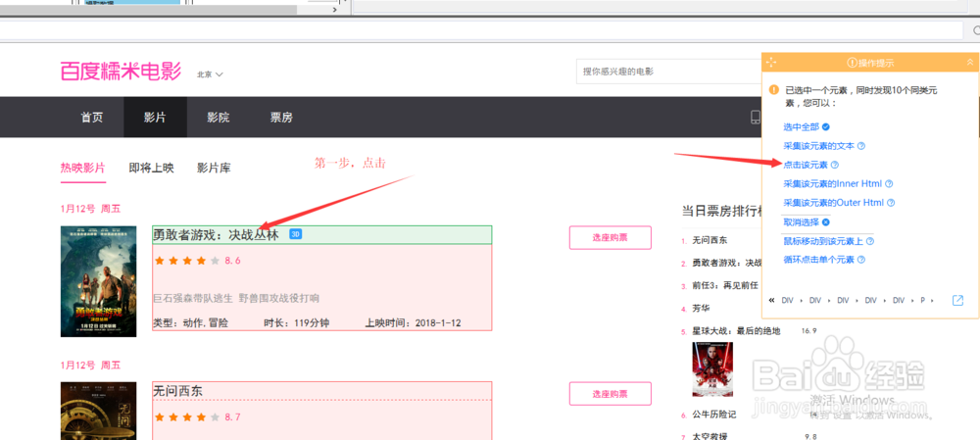Click the warning icon in the tips message
Image resolution: width=980 pixels, height=440 pixels.
click(774, 89)
